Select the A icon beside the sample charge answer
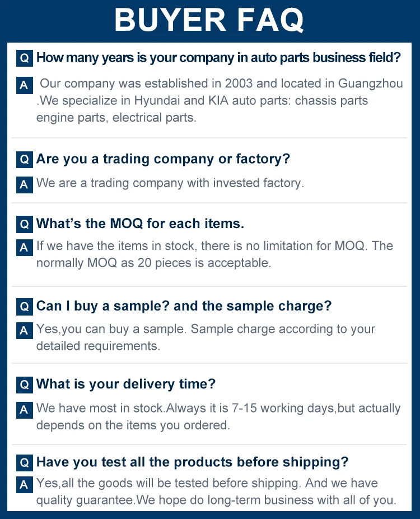The image size is (420, 519). (x=25, y=331)
